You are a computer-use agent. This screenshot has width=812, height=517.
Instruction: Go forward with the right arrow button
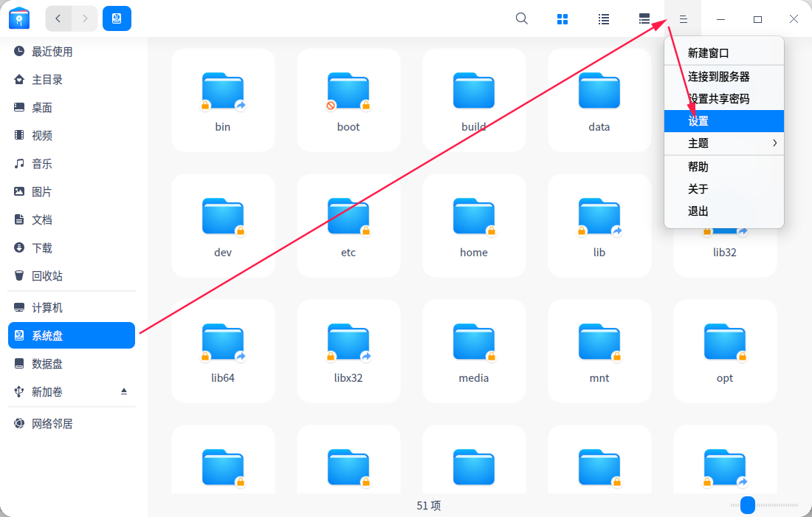(85, 18)
